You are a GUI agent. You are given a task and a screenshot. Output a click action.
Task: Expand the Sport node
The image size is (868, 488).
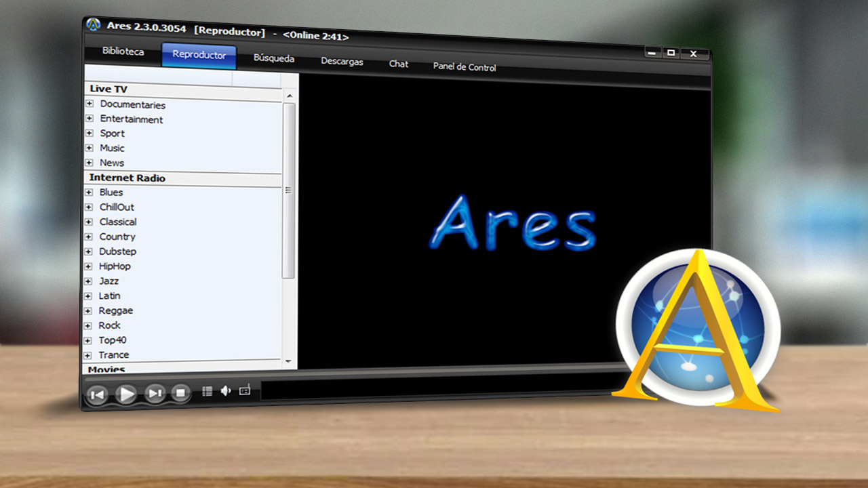point(90,133)
